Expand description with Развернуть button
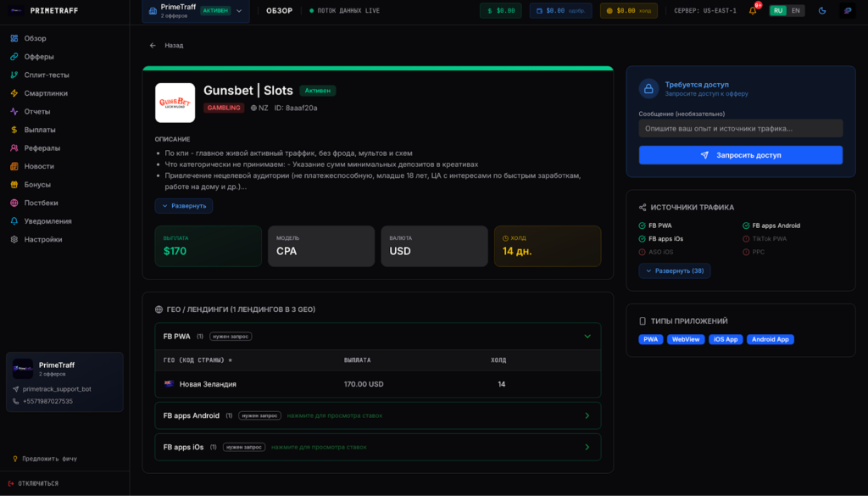The height and width of the screenshot is (496, 868). (184, 206)
